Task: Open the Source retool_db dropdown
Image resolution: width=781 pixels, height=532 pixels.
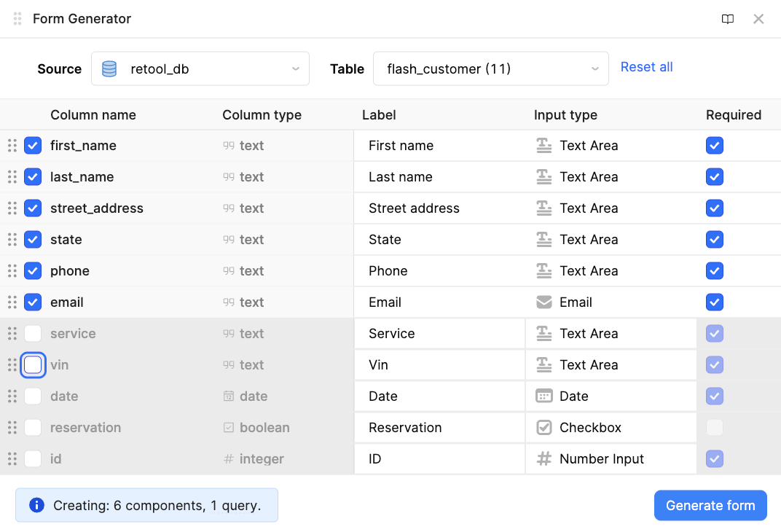Action: click(x=200, y=69)
